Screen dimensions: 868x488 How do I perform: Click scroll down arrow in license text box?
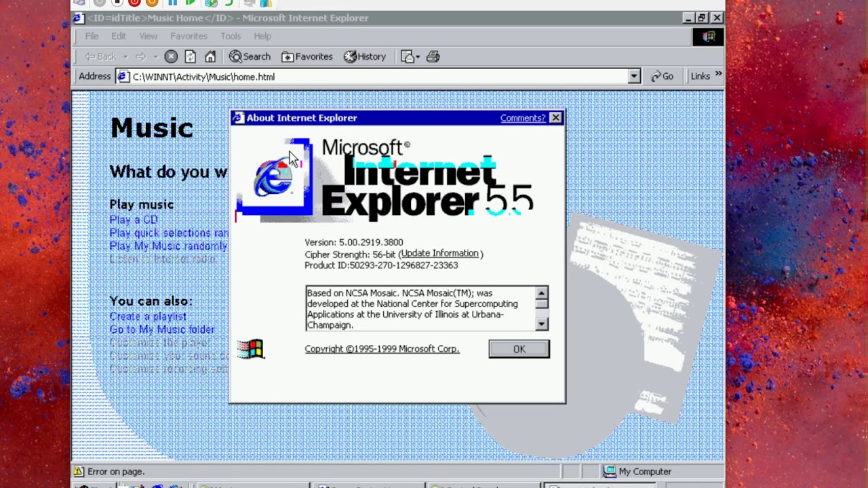click(541, 324)
